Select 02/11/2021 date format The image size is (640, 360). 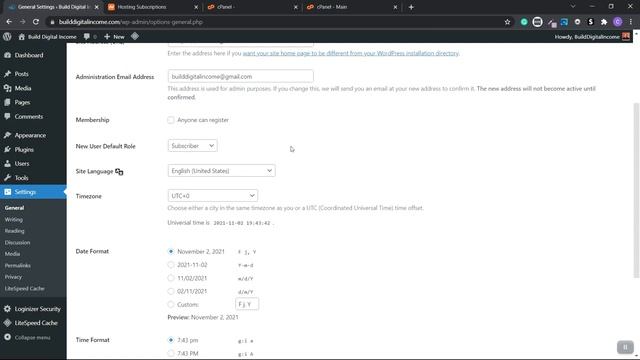point(171,291)
